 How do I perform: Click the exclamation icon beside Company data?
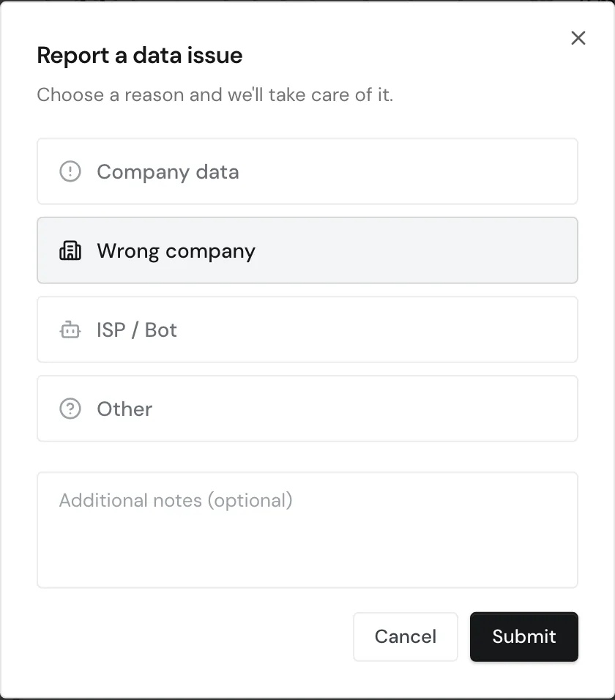tap(70, 171)
